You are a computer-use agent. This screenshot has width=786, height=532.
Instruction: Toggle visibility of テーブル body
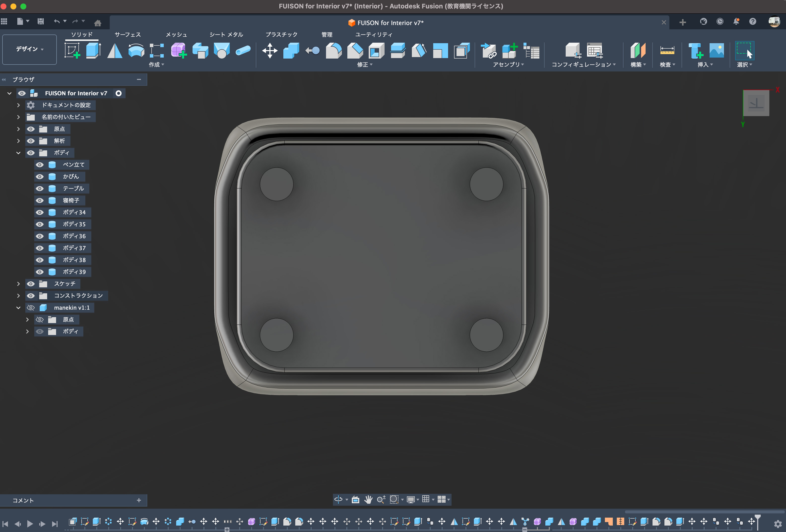pyautogui.click(x=39, y=188)
